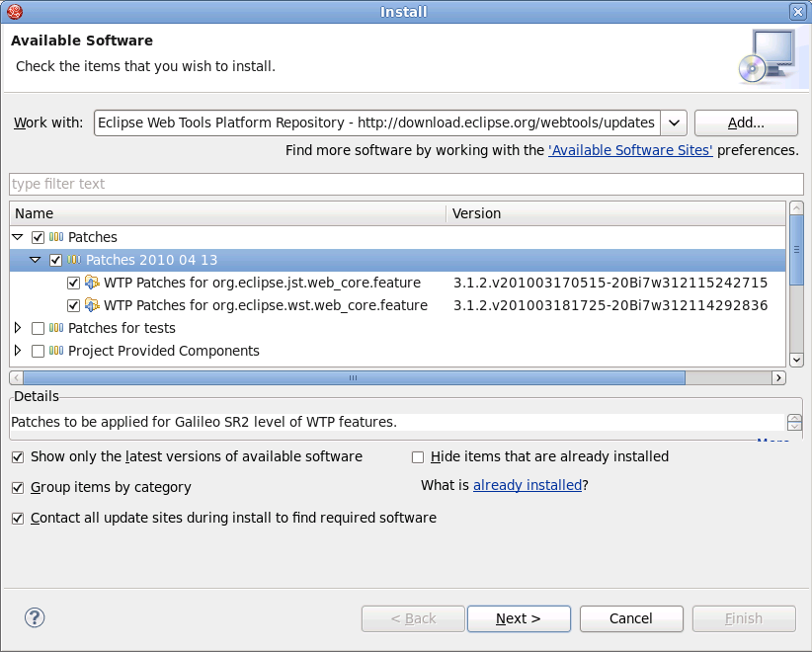Open the Available Software Sites preferences link

630,150
